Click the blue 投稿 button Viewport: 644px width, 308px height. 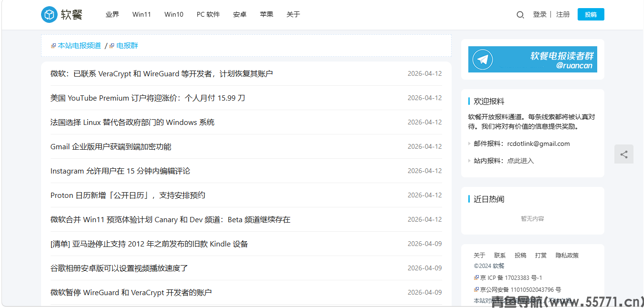[591, 14]
